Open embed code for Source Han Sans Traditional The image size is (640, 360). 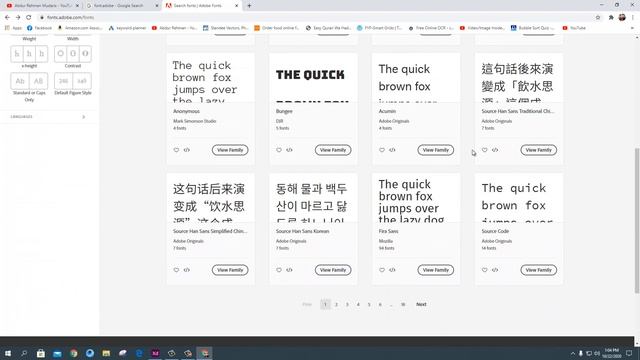click(x=495, y=150)
